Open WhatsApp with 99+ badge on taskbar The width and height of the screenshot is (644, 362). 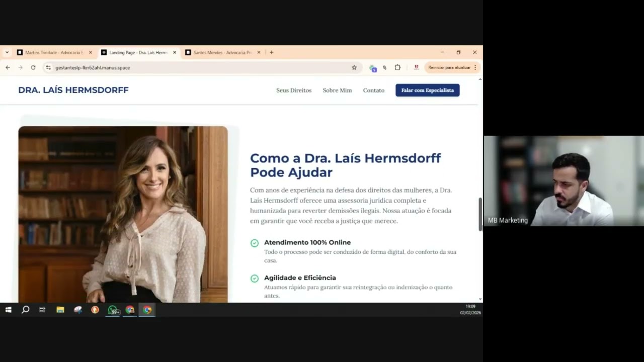[113, 310]
